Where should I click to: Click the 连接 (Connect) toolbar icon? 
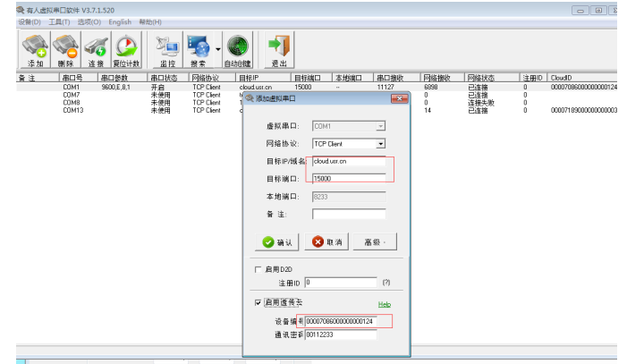[x=96, y=50]
